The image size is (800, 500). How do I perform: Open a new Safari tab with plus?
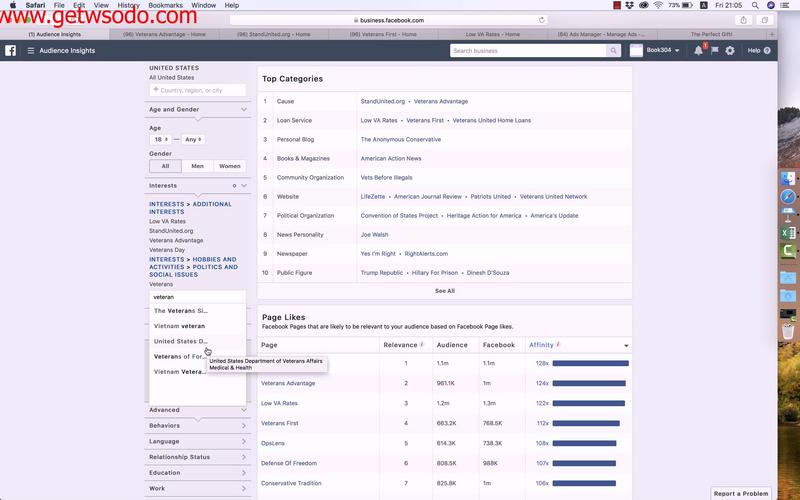772,34
